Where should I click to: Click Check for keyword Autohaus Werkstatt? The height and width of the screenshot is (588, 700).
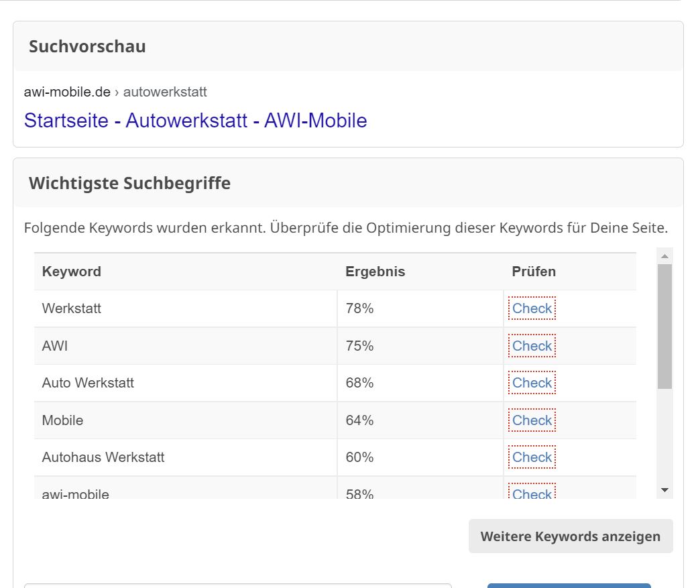click(532, 457)
